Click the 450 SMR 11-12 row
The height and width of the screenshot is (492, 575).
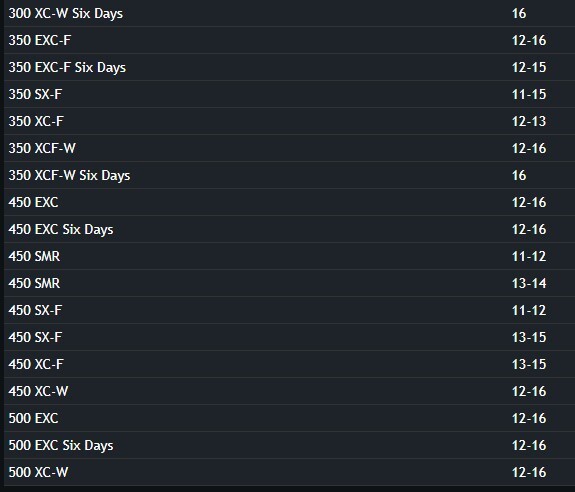tap(289, 256)
